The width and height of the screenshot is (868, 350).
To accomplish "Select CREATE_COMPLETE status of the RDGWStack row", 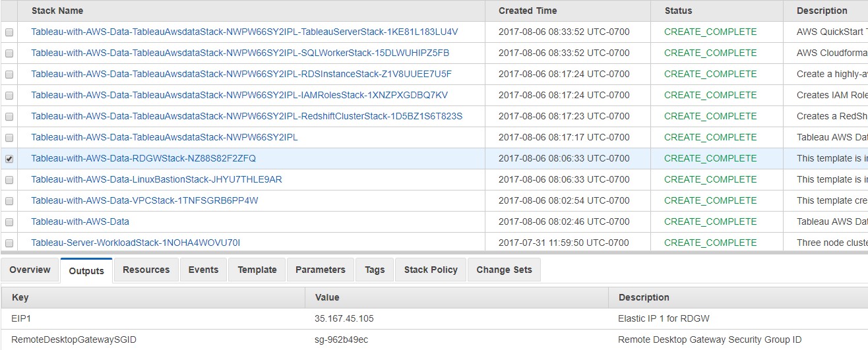I will tap(710, 158).
